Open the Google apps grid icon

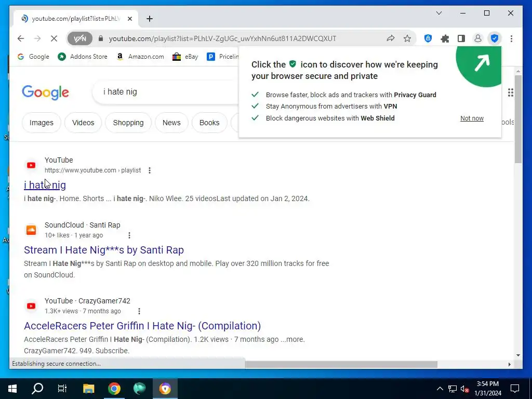510,92
